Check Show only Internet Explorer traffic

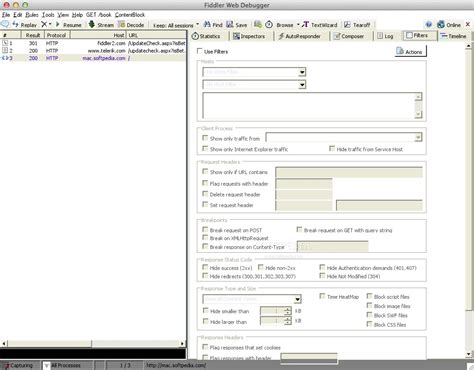[205, 148]
